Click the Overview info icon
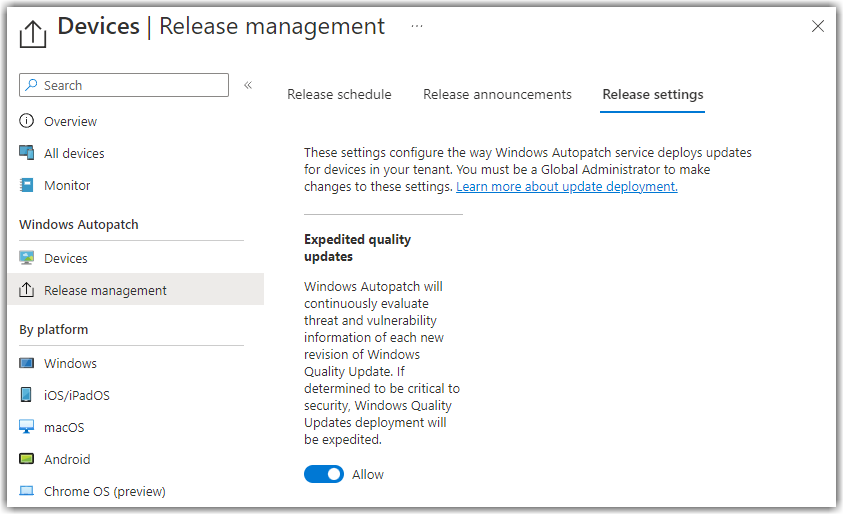Image resolution: width=844 pixels, height=515 pixels. click(26, 121)
